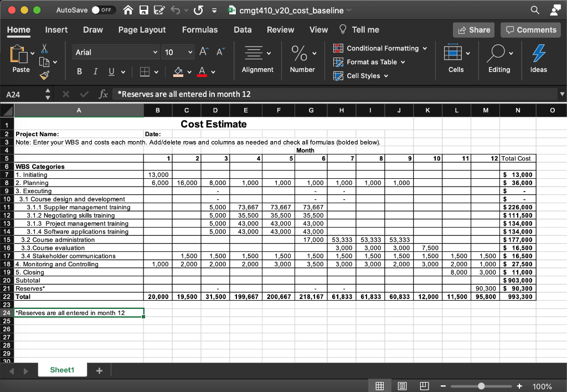The height and width of the screenshot is (392, 567).
Task: Click the Select All corner triangle
Action: point(7,110)
